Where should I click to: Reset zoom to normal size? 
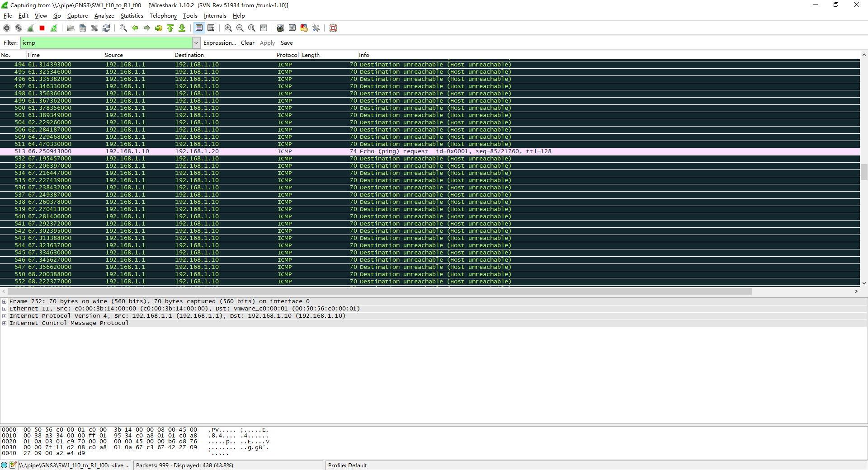coord(252,28)
